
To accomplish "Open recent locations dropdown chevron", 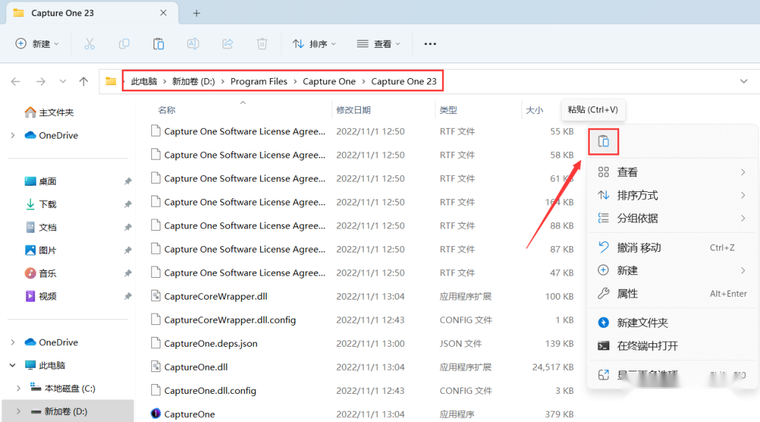I will (x=63, y=81).
